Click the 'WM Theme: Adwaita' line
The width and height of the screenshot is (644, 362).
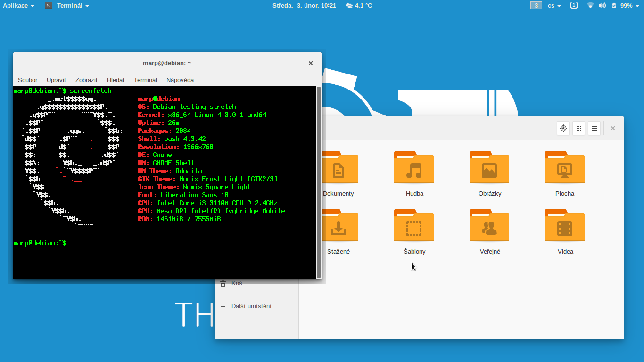coord(170,171)
